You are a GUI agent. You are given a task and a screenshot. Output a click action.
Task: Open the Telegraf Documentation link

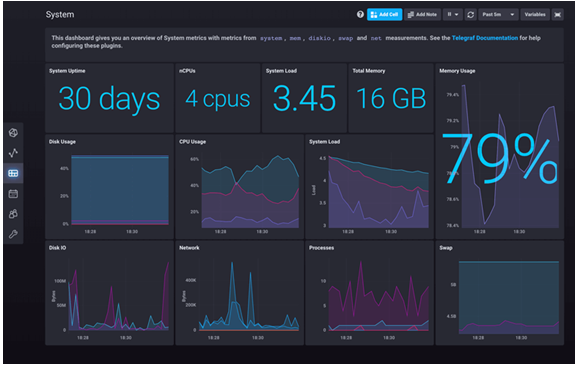(x=485, y=38)
